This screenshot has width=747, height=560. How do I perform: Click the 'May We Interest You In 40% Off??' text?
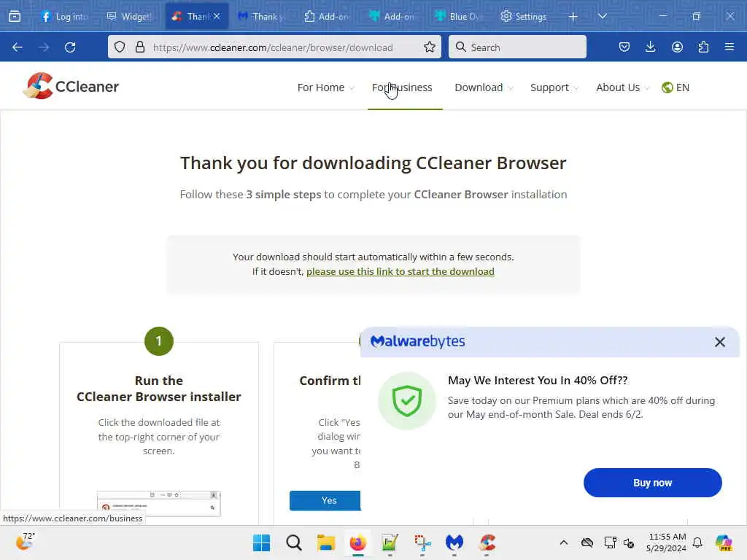click(538, 381)
